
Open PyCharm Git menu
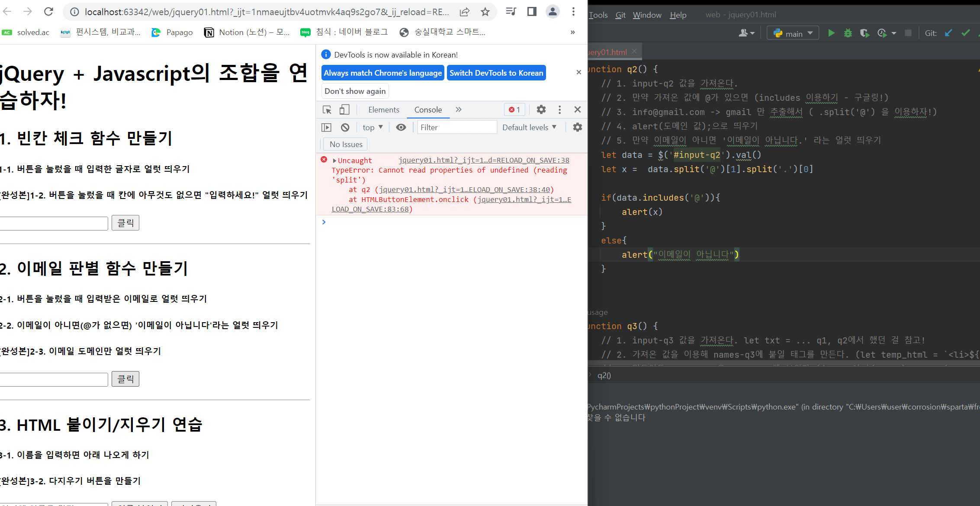click(620, 15)
